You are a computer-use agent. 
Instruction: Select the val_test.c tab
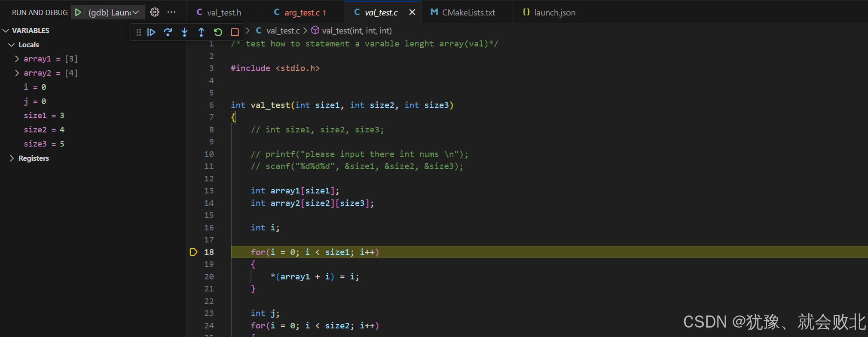click(382, 12)
